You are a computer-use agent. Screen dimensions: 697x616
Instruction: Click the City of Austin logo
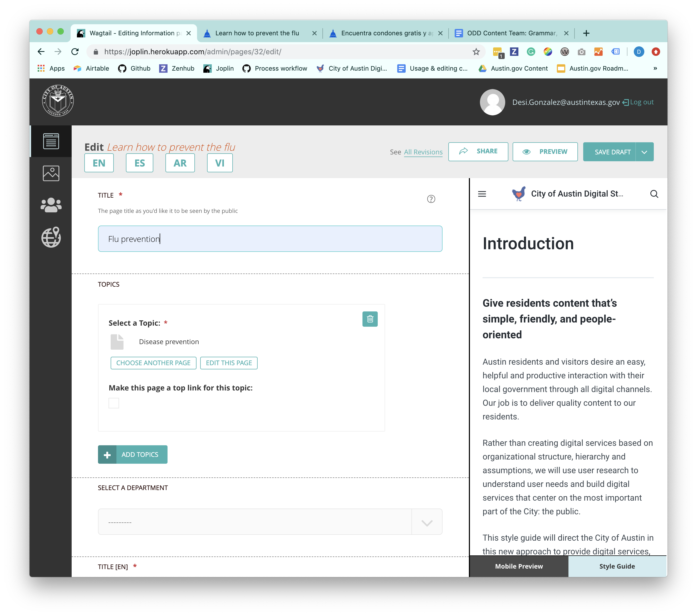pyautogui.click(x=58, y=101)
